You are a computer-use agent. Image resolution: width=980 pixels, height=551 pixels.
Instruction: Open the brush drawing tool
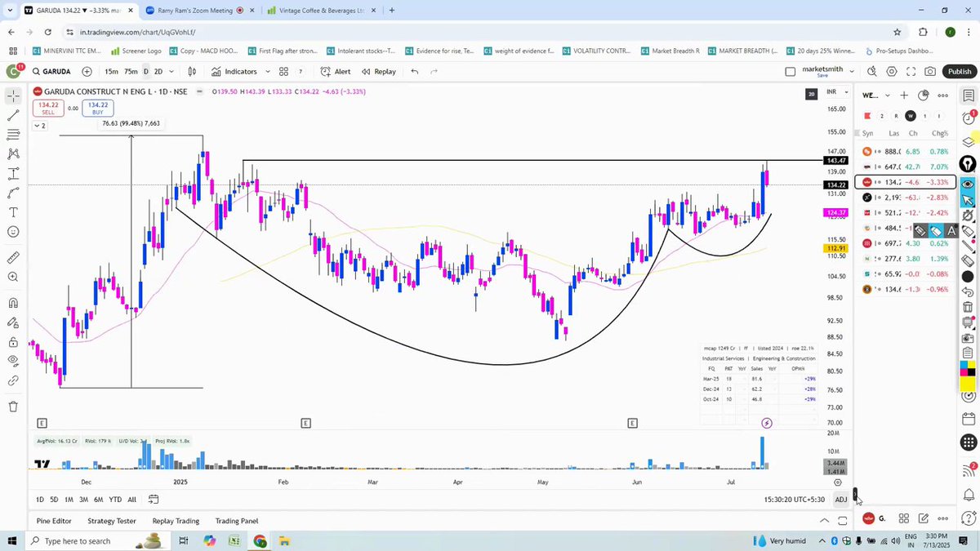13,193
